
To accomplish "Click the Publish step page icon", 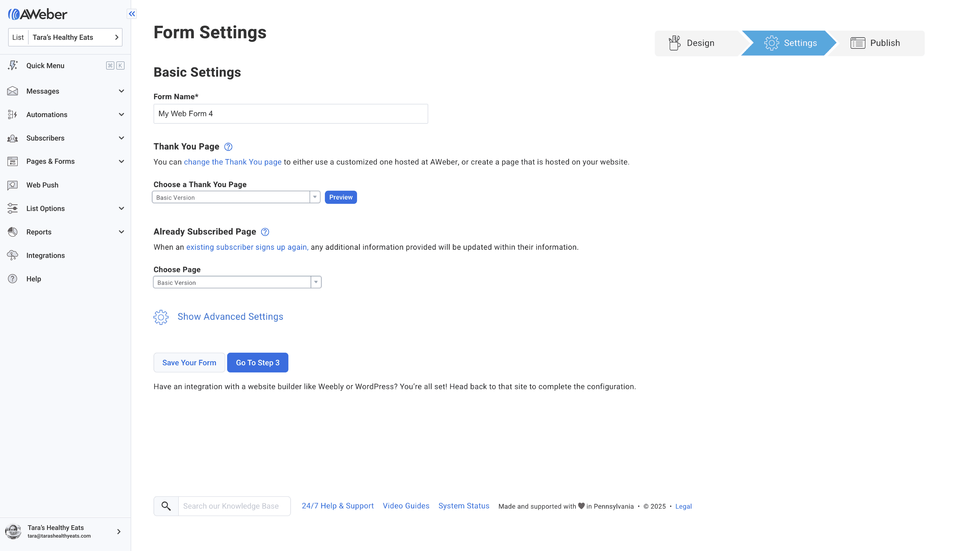I will [x=858, y=43].
